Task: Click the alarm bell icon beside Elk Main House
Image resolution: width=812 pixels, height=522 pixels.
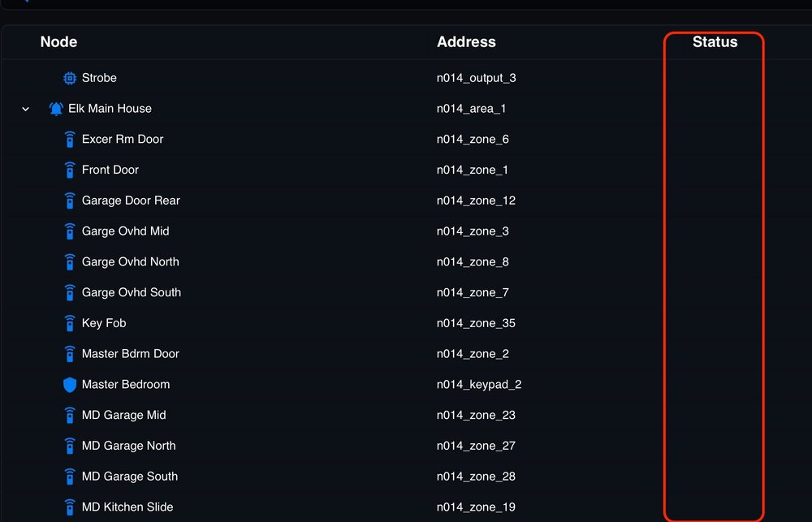Action: coord(55,108)
